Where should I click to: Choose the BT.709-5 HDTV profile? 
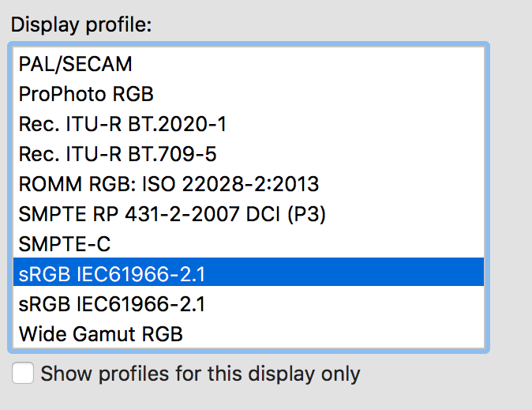[x=118, y=154]
